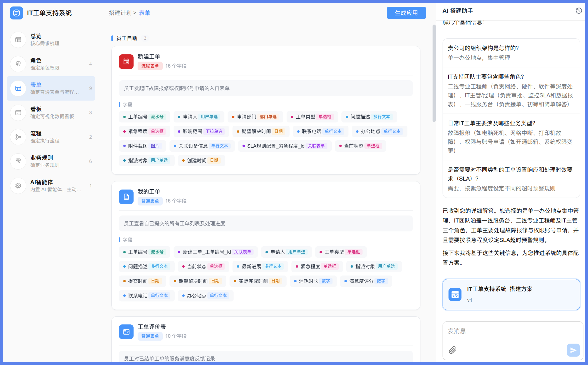Click the 新建工单 description text box
Viewport: 588px width, 365px height.
click(265, 88)
